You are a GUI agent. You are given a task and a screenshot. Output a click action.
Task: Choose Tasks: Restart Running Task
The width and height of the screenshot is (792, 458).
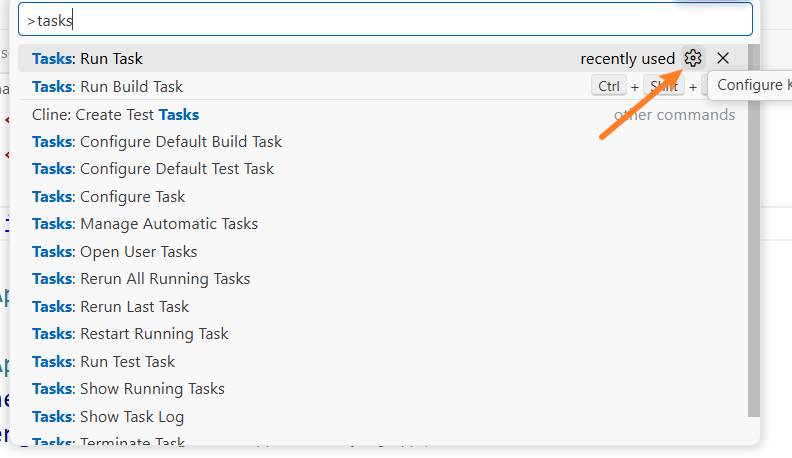click(x=383, y=334)
